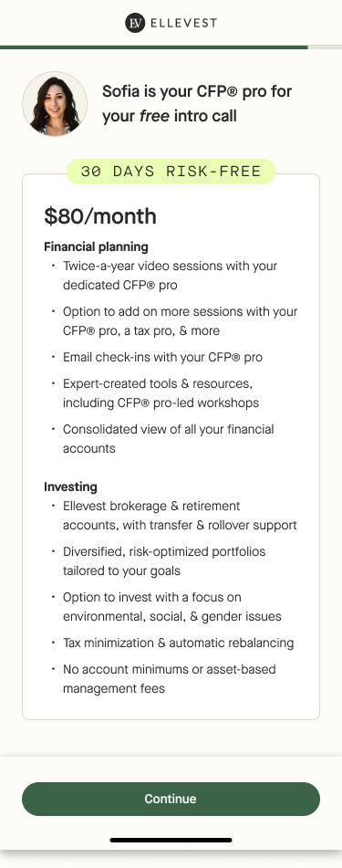Tap the $80/month price heading

pyautogui.click(x=100, y=216)
